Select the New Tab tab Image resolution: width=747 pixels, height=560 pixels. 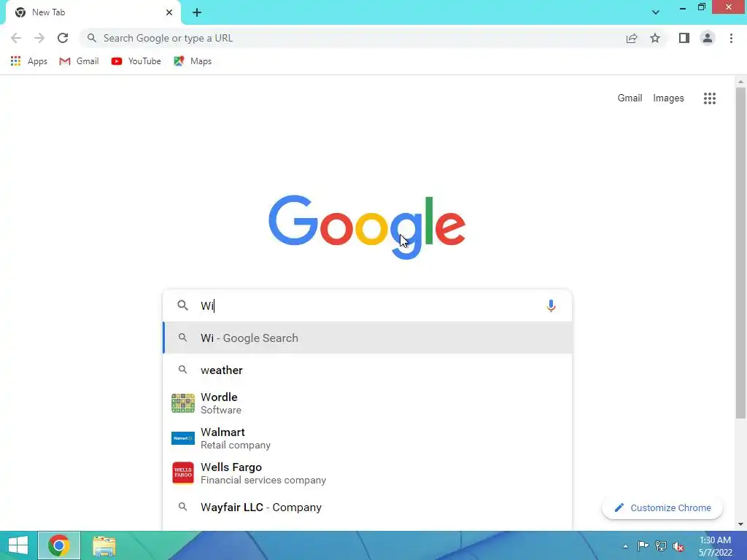pyautogui.click(x=93, y=12)
